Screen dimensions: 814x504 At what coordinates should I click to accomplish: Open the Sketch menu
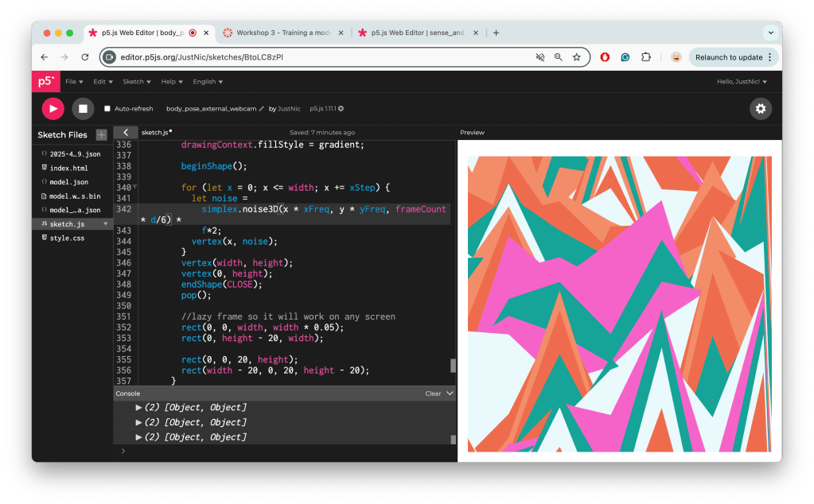click(136, 81)
